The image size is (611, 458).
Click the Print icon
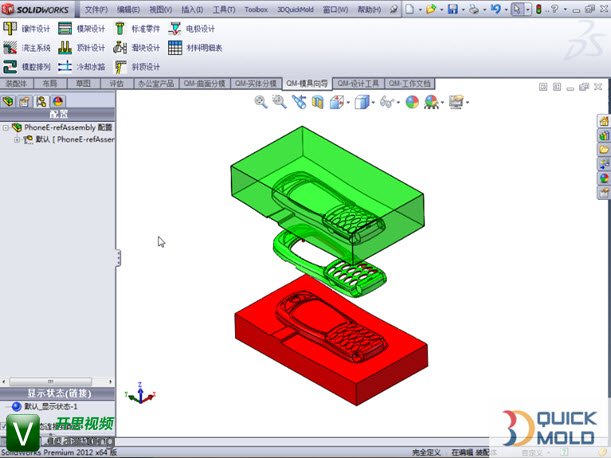(474, 9)
